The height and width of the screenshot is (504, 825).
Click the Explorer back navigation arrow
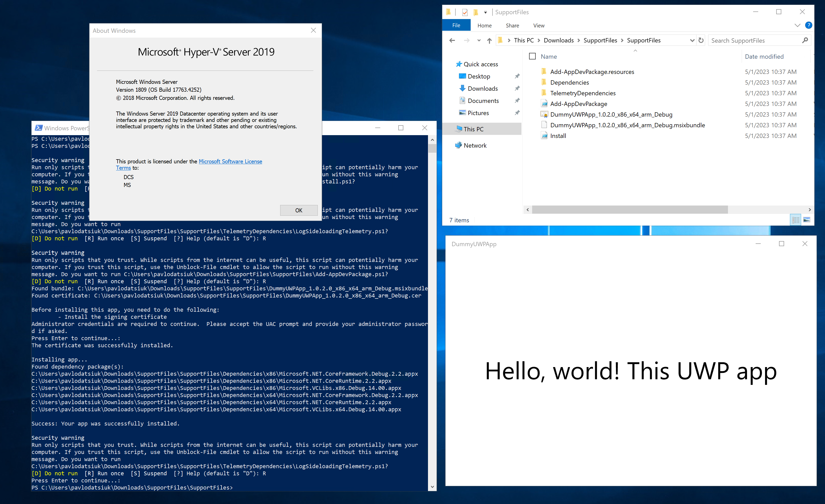452,41
